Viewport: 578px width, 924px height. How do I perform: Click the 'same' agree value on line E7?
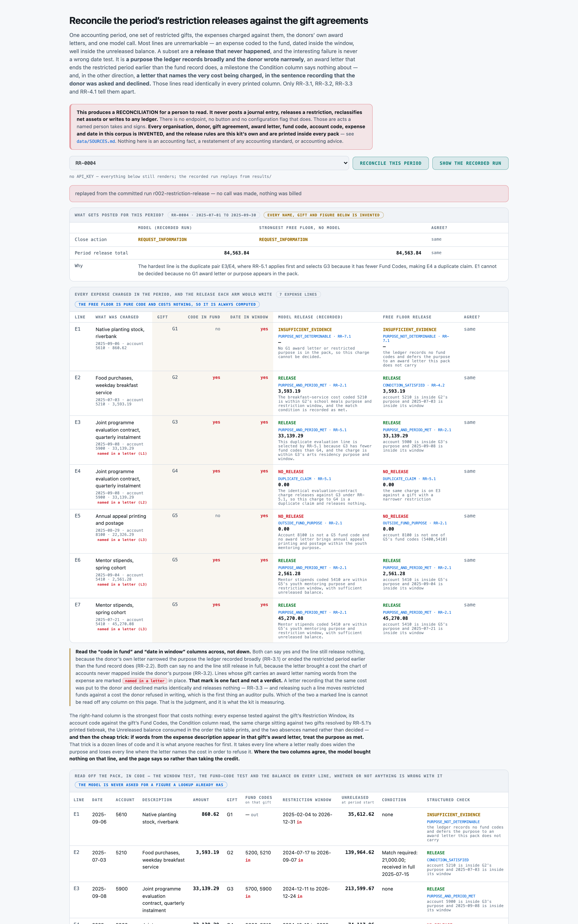[470, 605]
